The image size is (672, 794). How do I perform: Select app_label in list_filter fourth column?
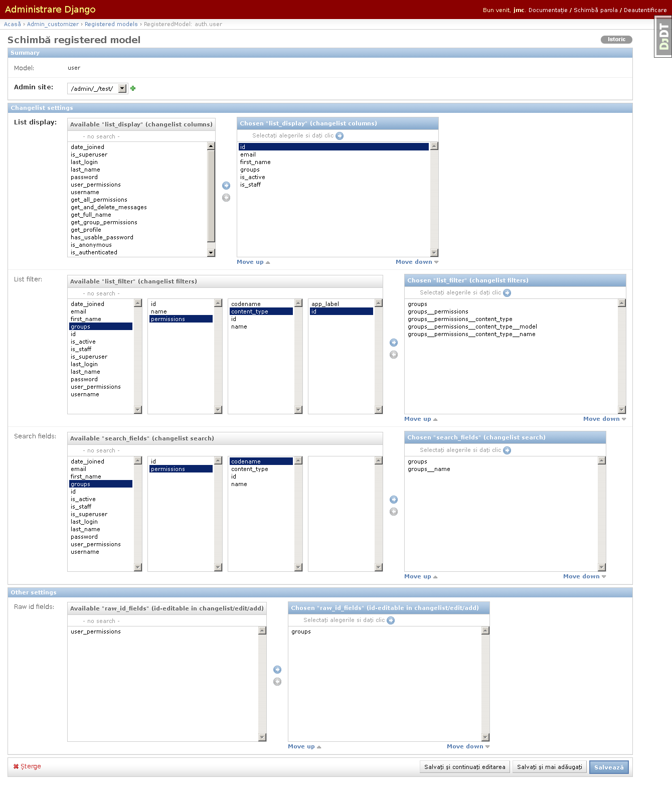click(x=342, y=304)
